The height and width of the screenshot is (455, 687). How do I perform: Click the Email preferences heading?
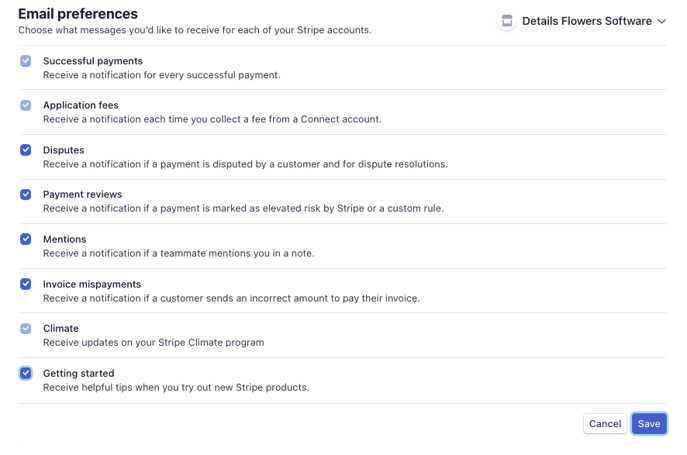(x=78, y=14)
